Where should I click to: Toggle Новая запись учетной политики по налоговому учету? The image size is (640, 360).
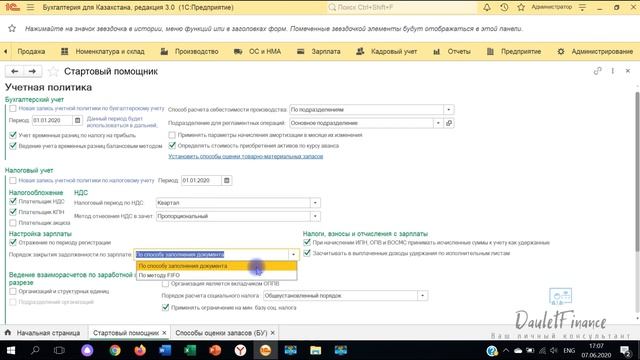13,180
